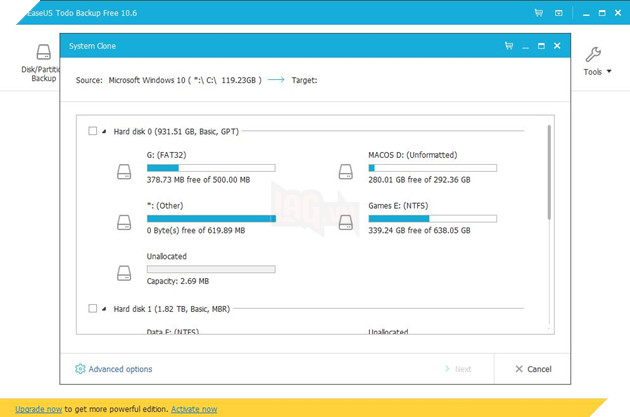Check the Hard disk 0 checkbox
The image size is (630, 417).
click(x=93, y=131)
